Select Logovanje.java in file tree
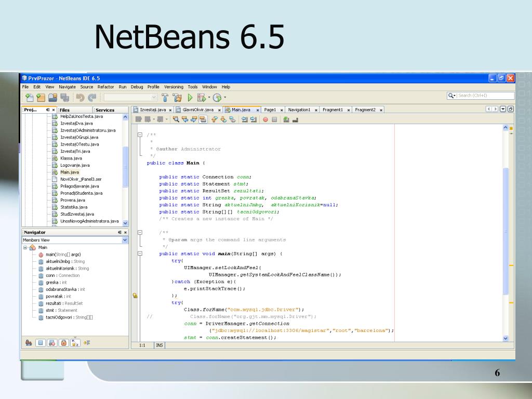532x399 pixels. (75, 165)
